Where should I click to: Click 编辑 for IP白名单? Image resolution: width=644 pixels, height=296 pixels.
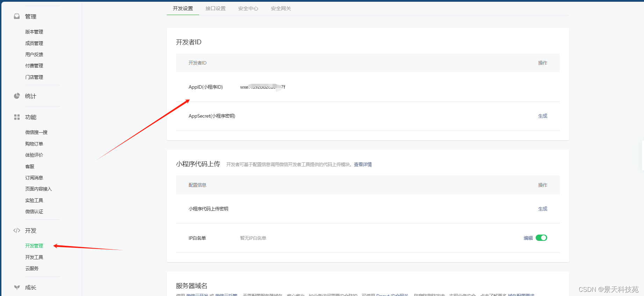pos(528,238)
